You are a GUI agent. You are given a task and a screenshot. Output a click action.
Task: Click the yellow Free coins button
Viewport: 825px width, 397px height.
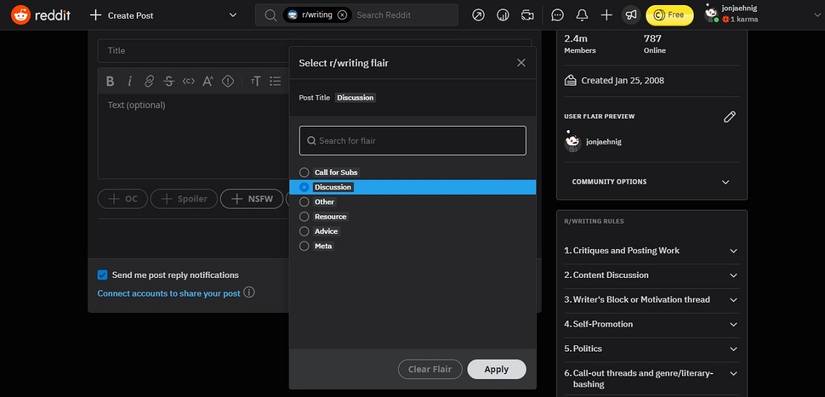pyautogui.click(x=669, y=15)
